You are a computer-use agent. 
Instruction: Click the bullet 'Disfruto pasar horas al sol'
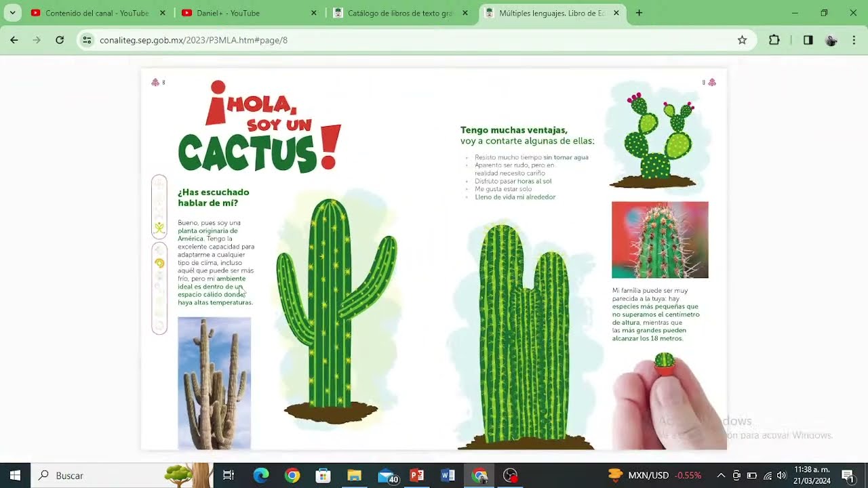(x=513, y=181)
